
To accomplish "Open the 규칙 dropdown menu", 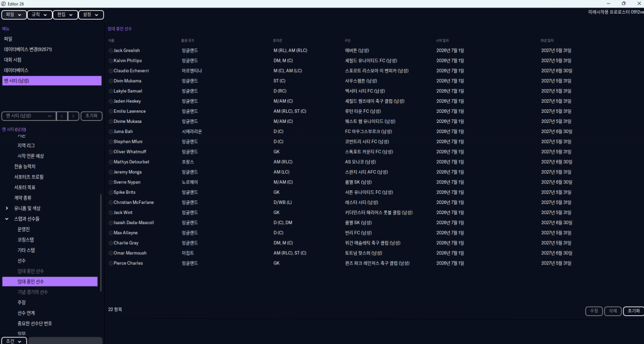I will (x=40, y=15).
